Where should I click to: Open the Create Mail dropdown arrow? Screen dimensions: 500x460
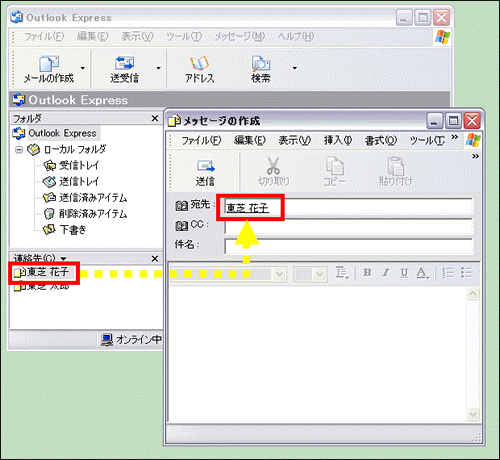[83, 68]
